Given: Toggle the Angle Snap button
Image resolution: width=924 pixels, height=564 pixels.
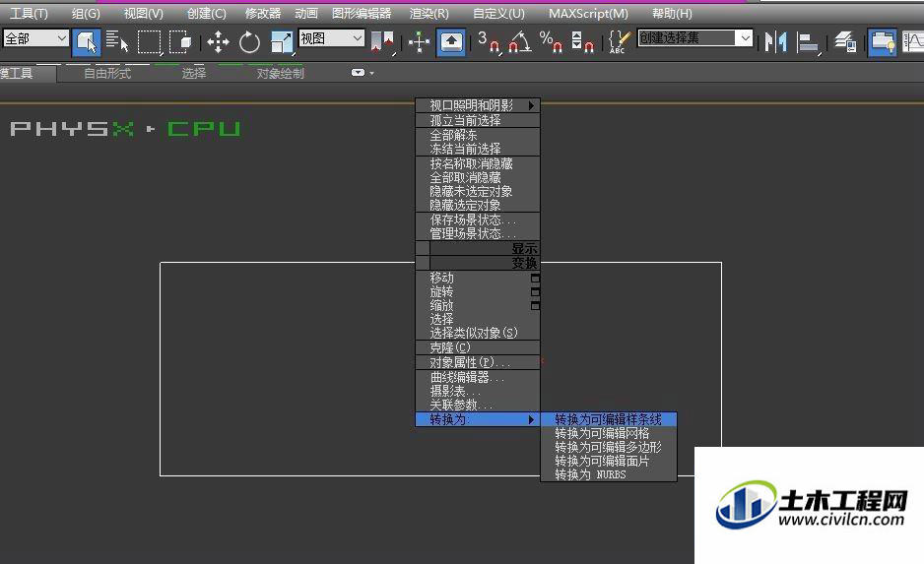Looking at the screenshot, I should [520, 41].
